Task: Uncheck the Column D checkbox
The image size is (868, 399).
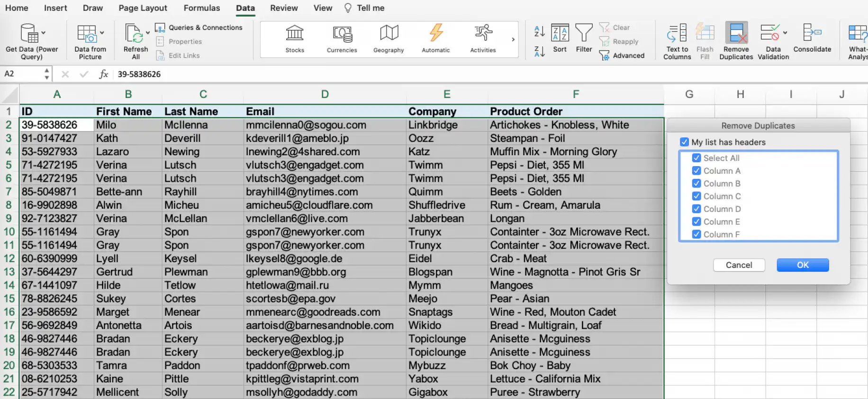Action: 696,209
